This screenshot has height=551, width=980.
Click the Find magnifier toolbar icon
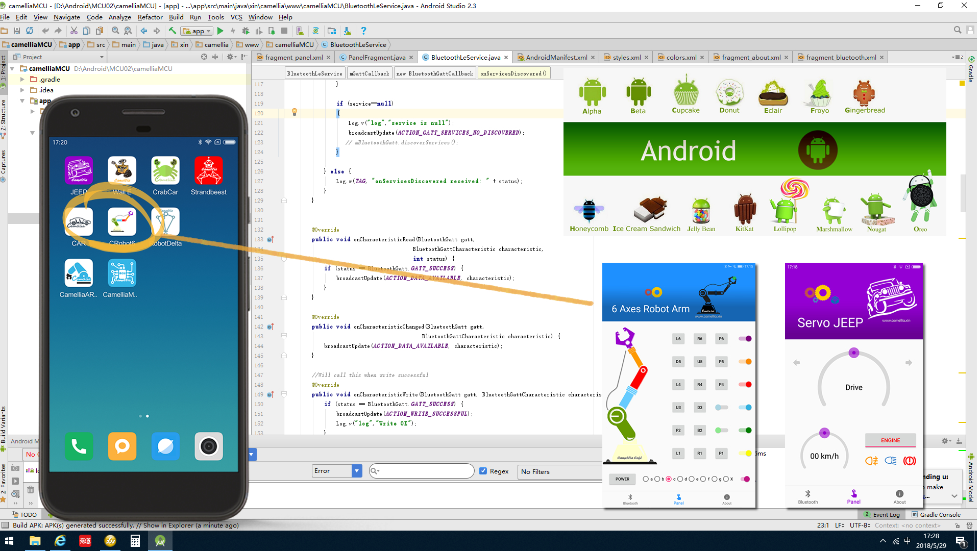(115, 31)
